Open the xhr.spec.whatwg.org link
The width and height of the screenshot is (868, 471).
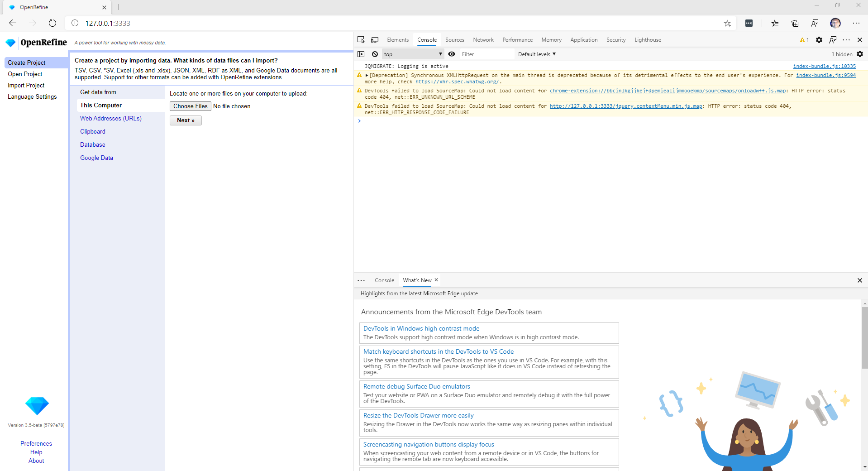pyautogui.click(x=457, y=82)
